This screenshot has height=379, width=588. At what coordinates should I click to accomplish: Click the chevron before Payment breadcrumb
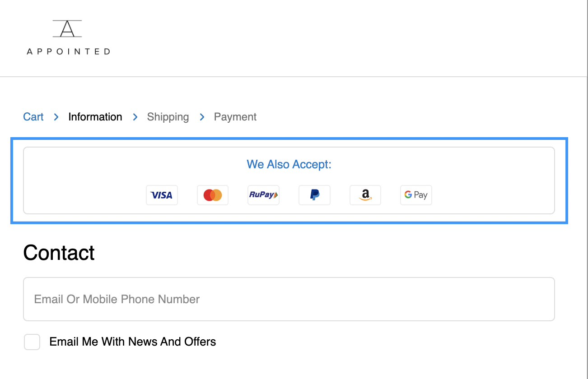202,117
